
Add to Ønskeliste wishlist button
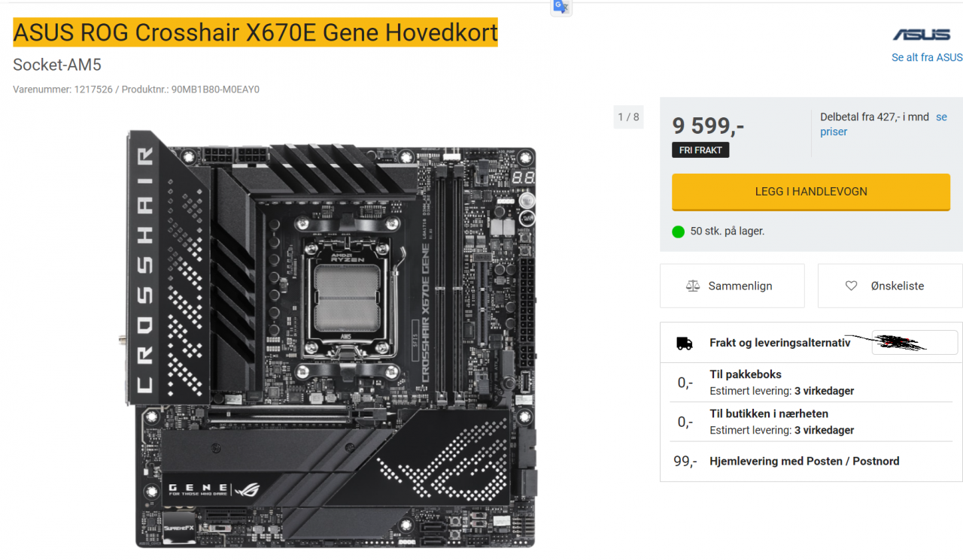point(890,286)
